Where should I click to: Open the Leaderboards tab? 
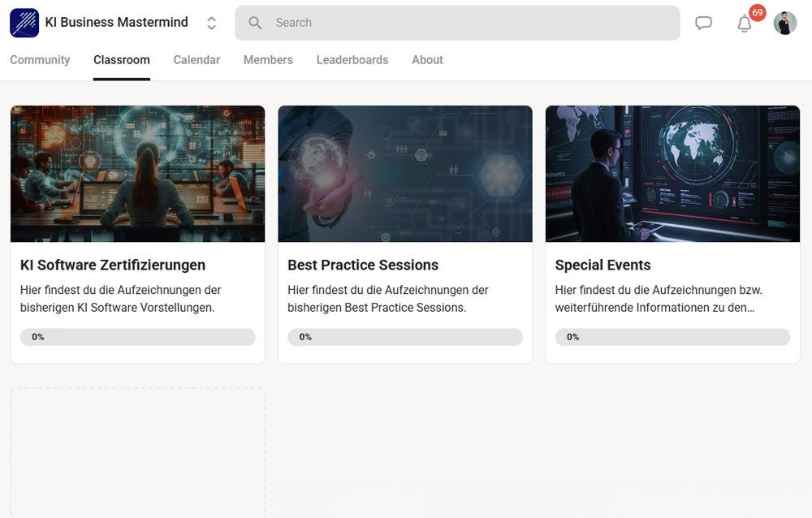(352, 60)
